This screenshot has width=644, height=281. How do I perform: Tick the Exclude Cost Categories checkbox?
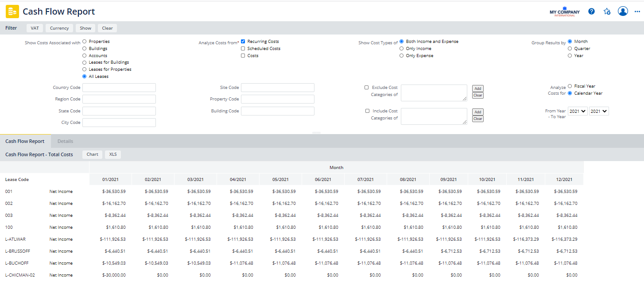367,88
